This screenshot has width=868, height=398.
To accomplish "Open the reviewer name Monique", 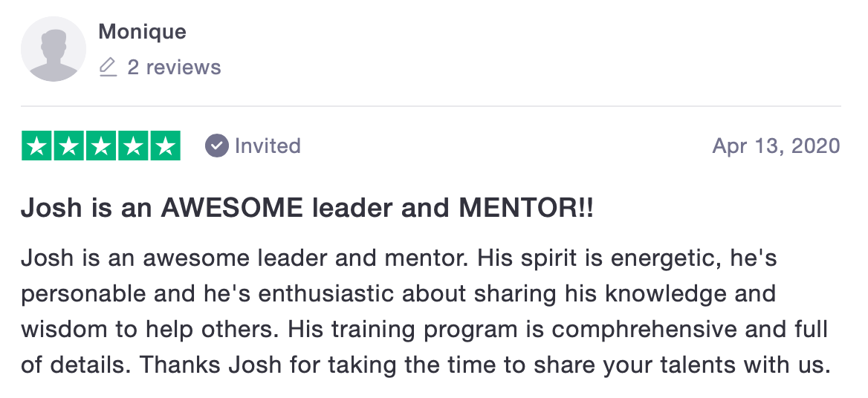I will 142,32.
